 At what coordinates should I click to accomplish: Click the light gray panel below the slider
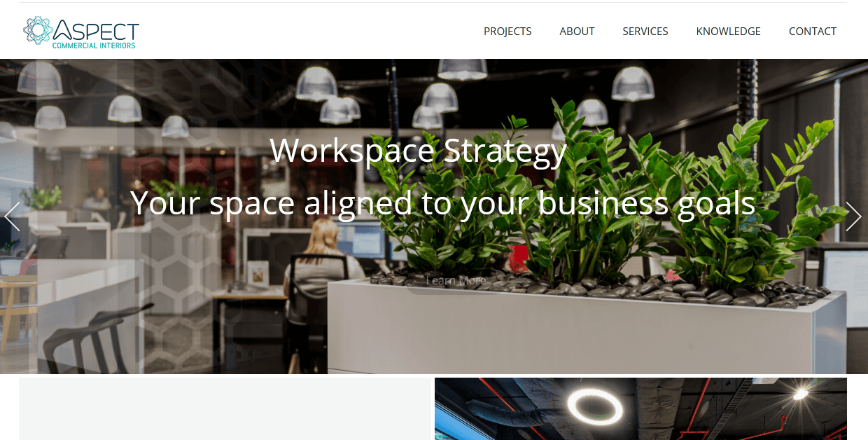point(225,409)
